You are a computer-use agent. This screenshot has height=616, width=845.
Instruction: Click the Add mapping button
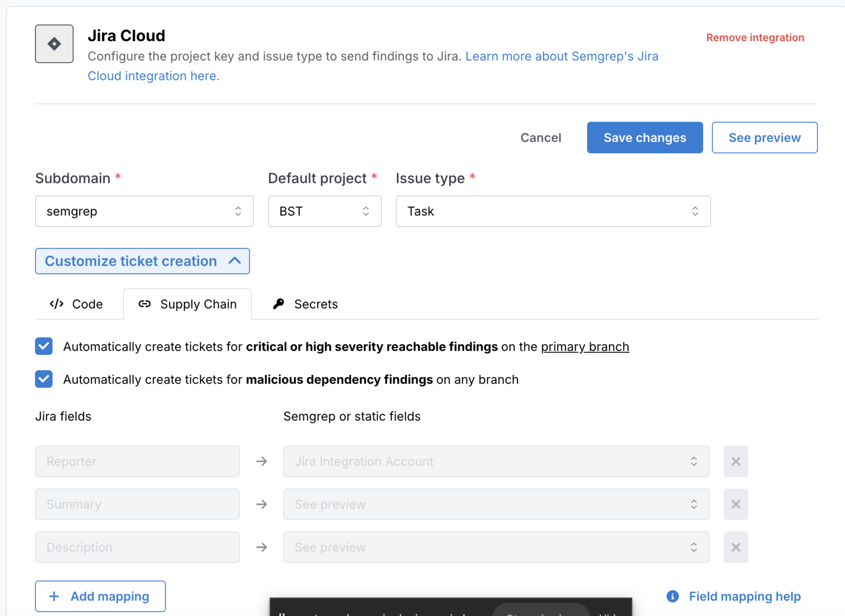[100, 596]
